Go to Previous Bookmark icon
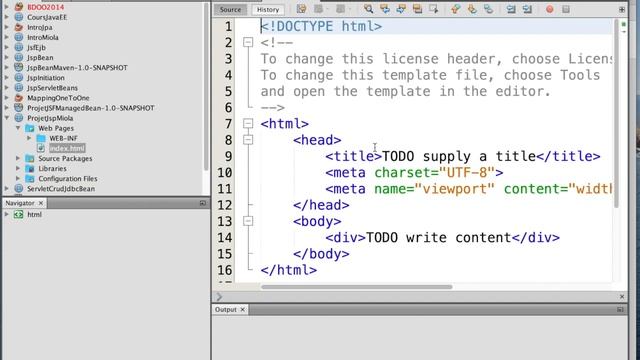 point(456,9)
